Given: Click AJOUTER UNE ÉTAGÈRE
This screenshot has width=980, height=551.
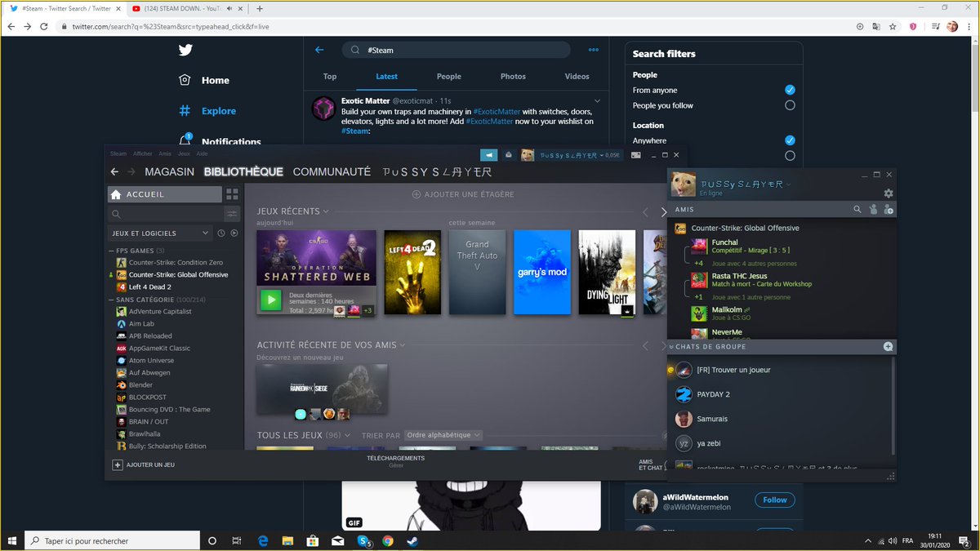Looking at the screenshot, I should 463,194.
